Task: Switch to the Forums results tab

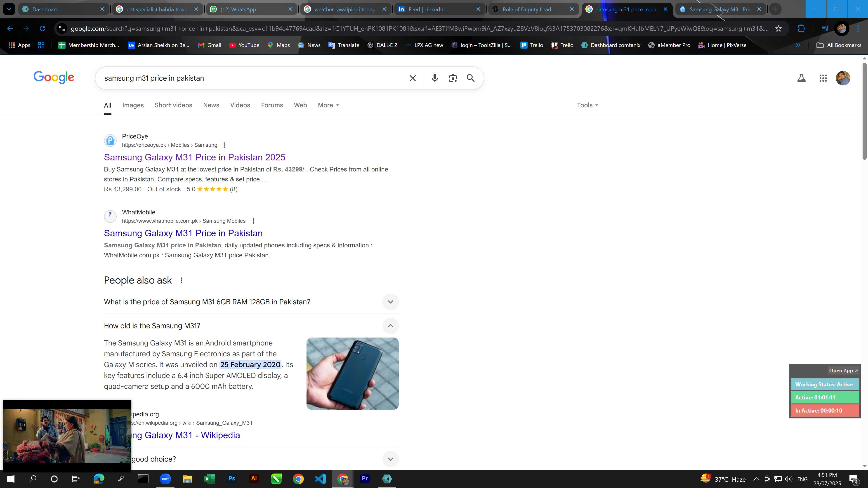Action: [x=272, y=105]
